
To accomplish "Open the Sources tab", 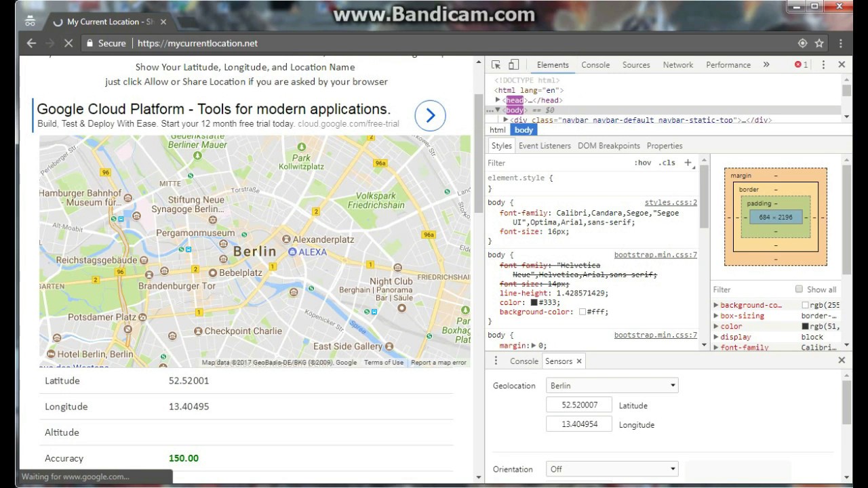I will tap(636, 65).
